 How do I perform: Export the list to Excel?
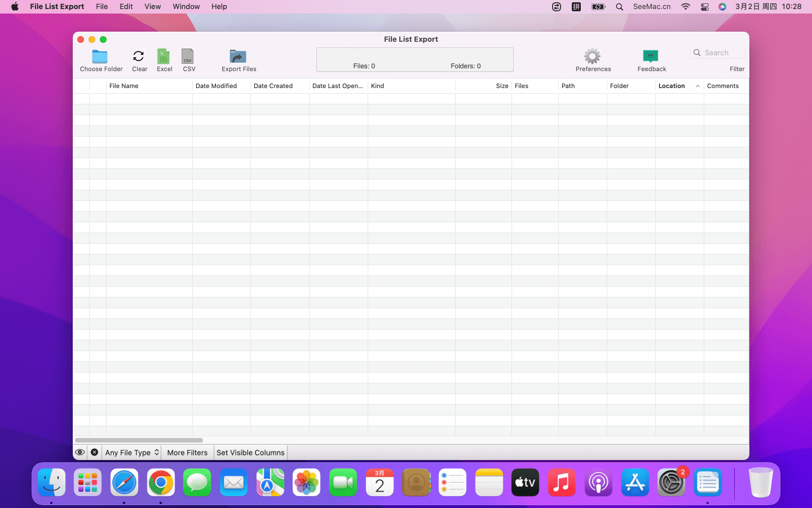click(164, 56)
